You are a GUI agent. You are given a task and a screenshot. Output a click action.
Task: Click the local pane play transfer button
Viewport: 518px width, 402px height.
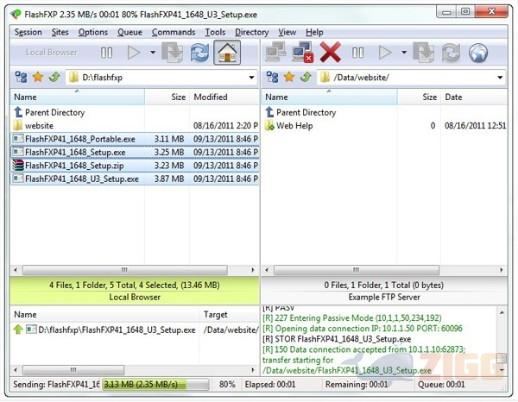[x=134, y=53]
